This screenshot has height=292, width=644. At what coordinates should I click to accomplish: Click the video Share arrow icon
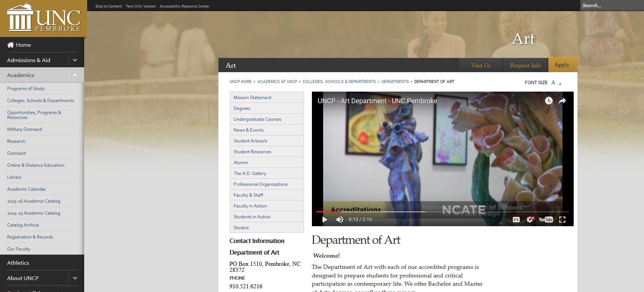pyautogui.click(x=562, y=101)
